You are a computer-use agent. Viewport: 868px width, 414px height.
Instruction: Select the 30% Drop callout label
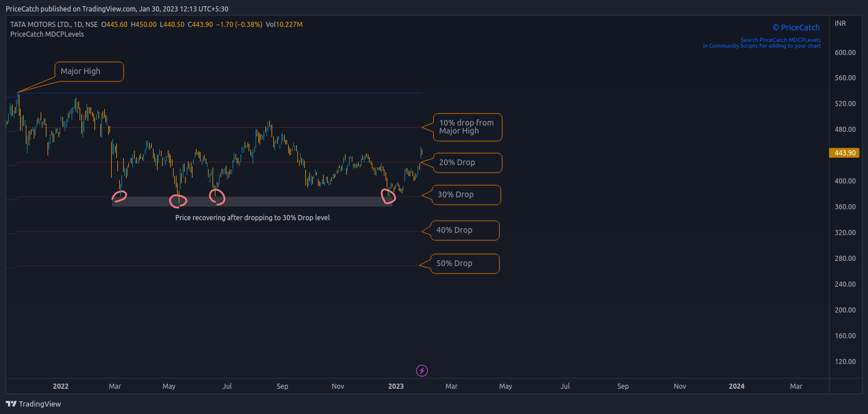pos(466,194)
